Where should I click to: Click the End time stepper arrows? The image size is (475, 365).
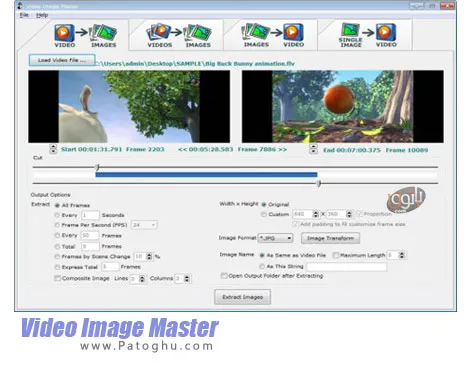(x=313, y=149)
